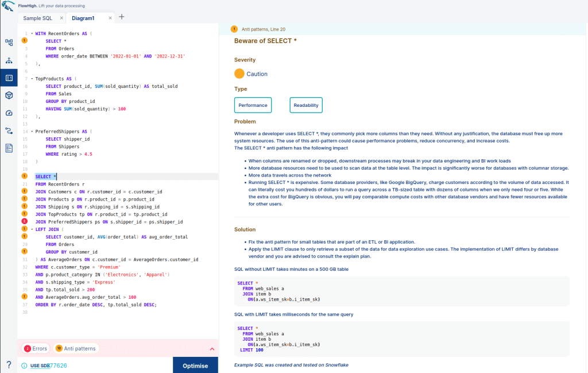Screen dimensions: 588x373
Task: Open the speedometer performance sidebar icon
Action: click(x=9, y=113)
